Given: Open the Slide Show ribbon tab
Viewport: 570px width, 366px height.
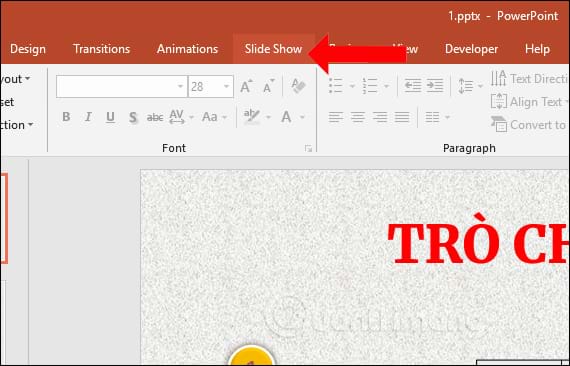Looking at the screenshot, I should pos(273,49).
